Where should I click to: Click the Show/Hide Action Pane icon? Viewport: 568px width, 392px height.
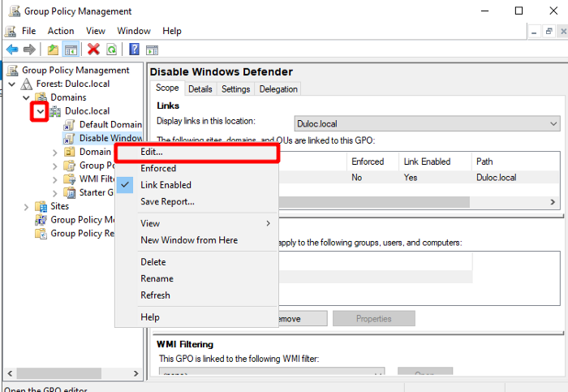tap(153, 50)
